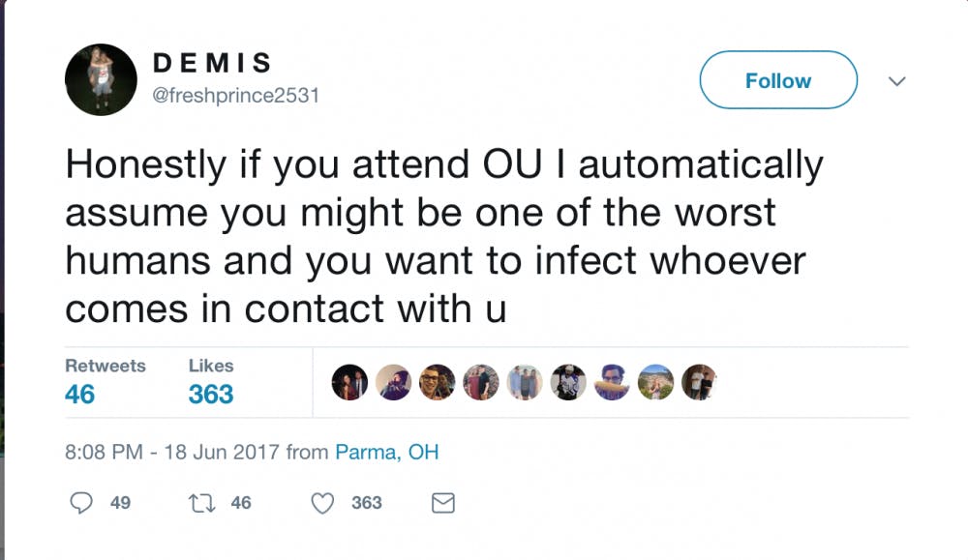Open the @freshprince2531 handle link
The height and width of the screenshot is (560, 968).
236,95
